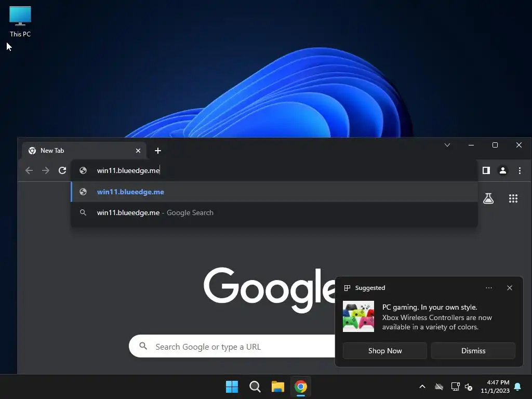
Task: Click the Chrome forward arrow
Action: 46,170
